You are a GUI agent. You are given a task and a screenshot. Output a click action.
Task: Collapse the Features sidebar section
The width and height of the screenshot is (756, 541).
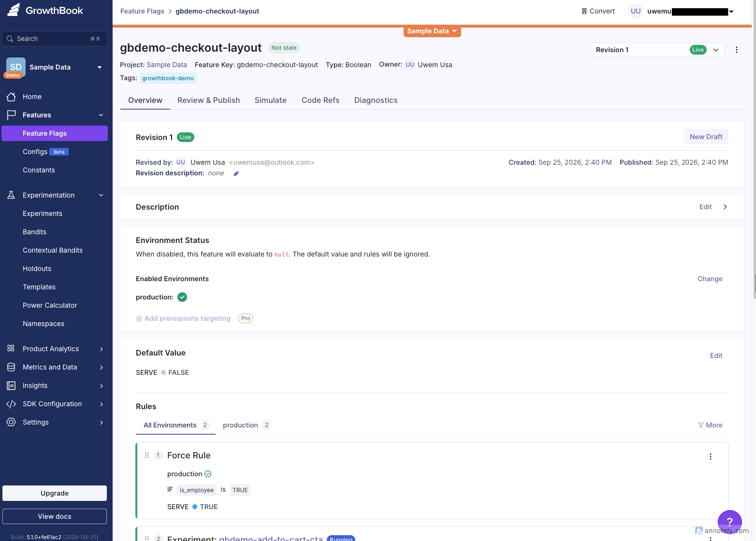coord(101,115)
